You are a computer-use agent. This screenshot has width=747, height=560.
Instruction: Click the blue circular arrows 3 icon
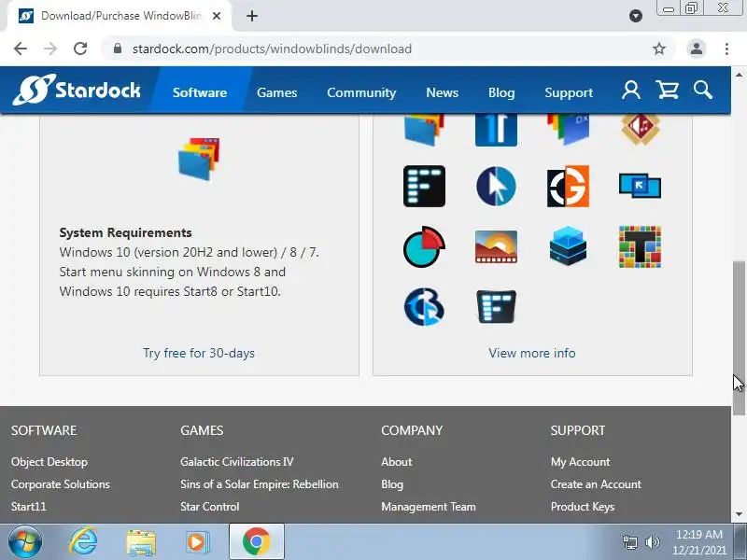point(424,307)
